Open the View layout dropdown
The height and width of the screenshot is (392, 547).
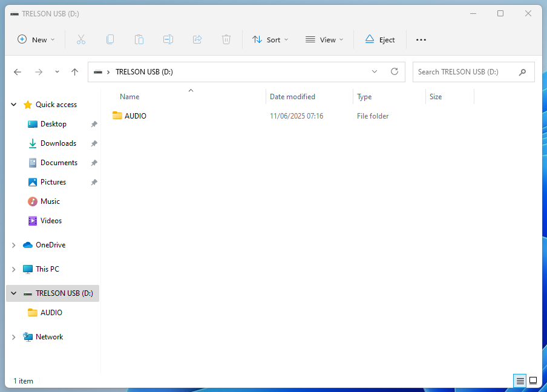324,40
